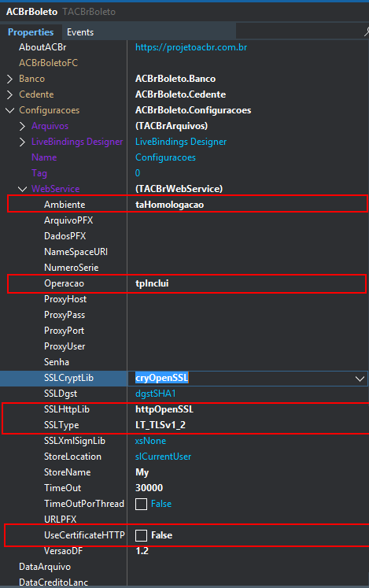Select the ProxyHost property
This screenshot has width=369, height=588.
65,299
